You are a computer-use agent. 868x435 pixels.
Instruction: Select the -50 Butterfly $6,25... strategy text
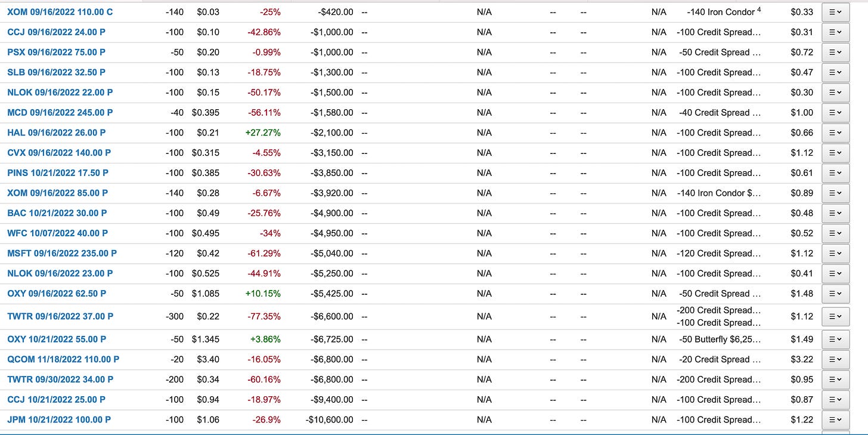click(x=721, y=339)
